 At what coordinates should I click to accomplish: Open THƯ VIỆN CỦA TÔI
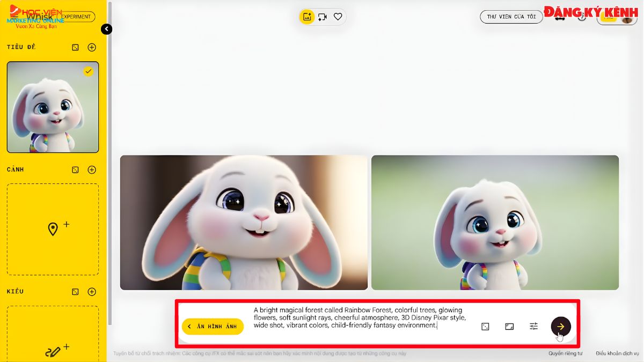tap(511, 17)
